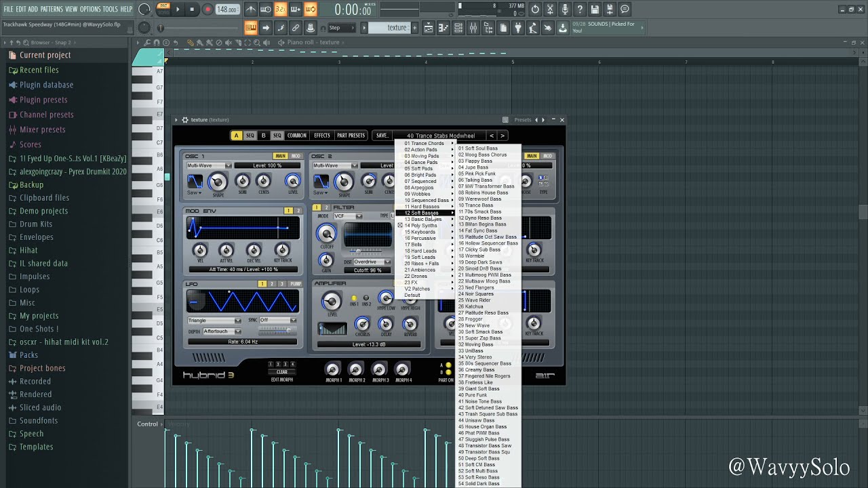Open the Step snap dropdown

(341, 28)
